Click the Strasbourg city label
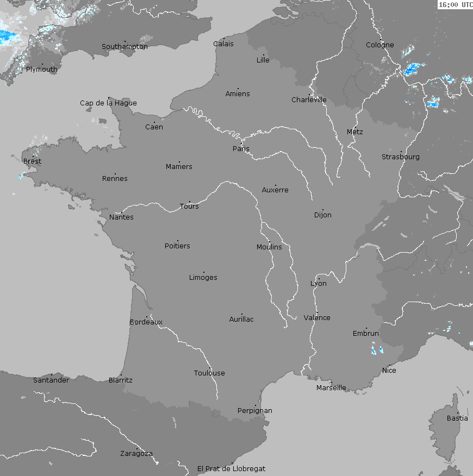The width and height of the screenshot is (473, 476). pyautogui.click(x=400, y=157)
